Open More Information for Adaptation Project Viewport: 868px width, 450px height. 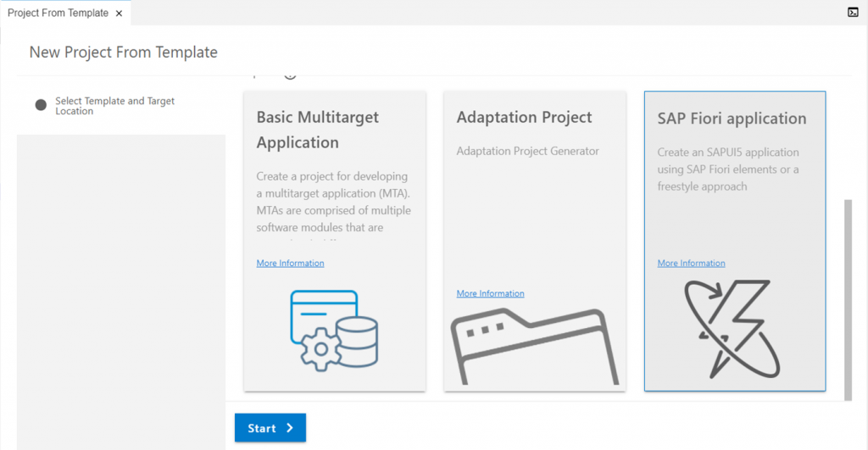coord(490,293)
